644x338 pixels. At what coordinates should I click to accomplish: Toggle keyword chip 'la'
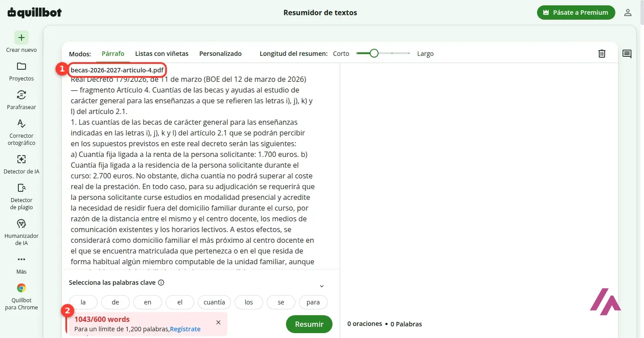point(83,302)
